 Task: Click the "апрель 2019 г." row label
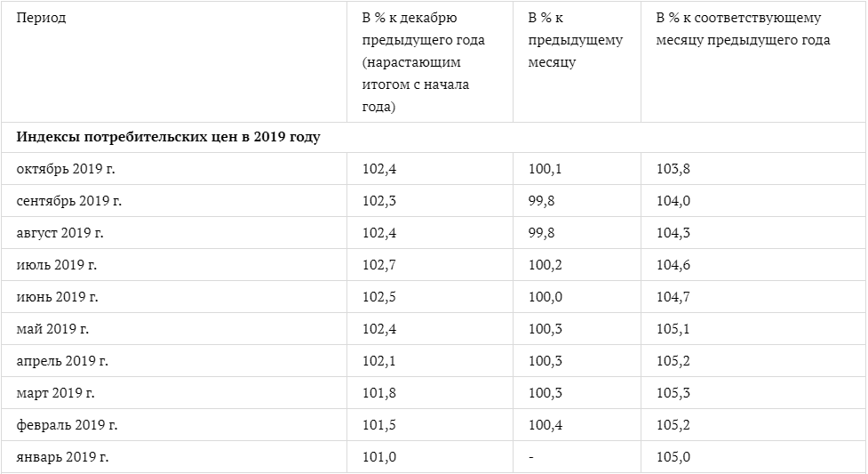point(62,361)
